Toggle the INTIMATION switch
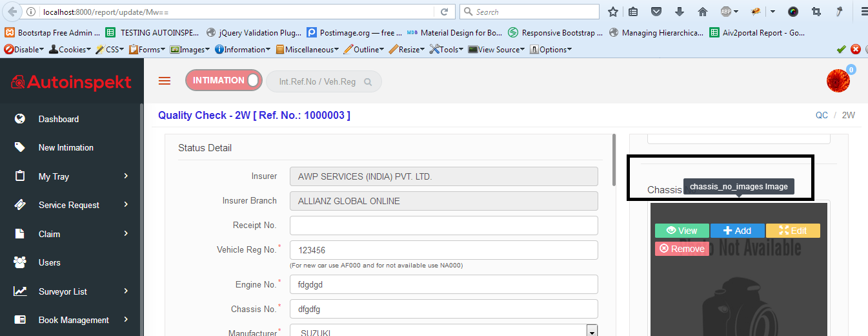Viewport: 868px width, 336px height. pyautogui.click(x=224, y=81)
